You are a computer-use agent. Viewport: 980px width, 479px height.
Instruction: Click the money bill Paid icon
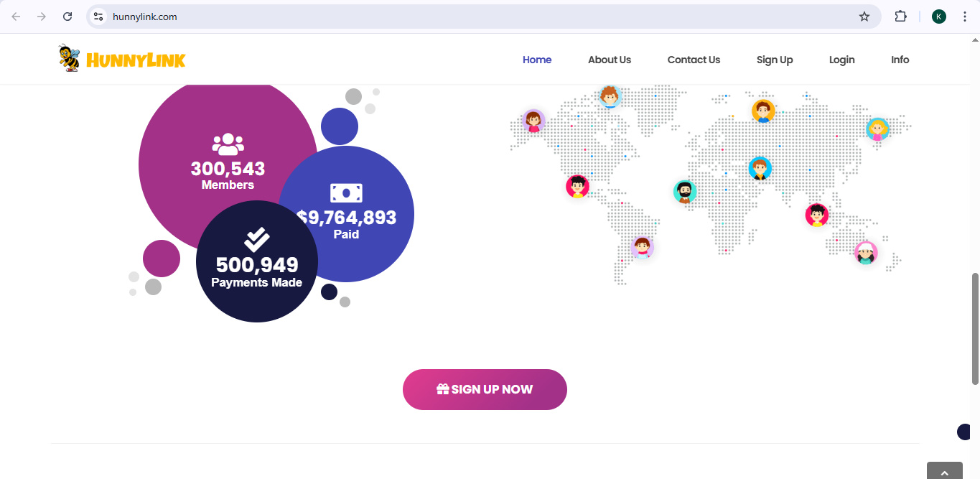[x=346, y=193]
